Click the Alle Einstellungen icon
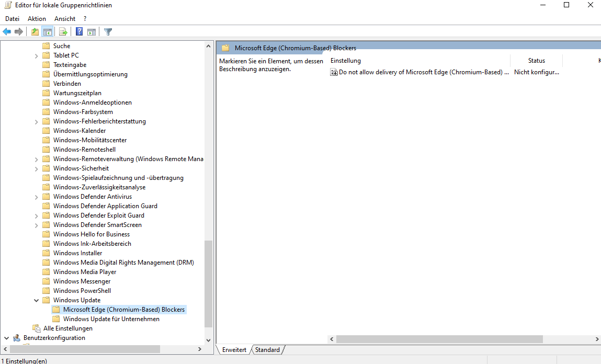This screenshot has height=364, width=601. (37, 328)
